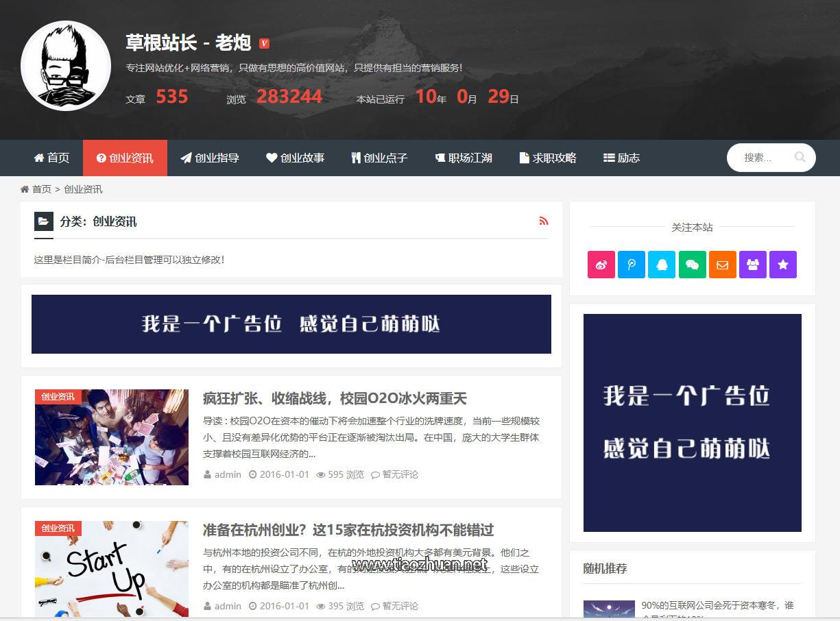
Task: Open the 首页 navigation menu item
Action: point(51,158)
